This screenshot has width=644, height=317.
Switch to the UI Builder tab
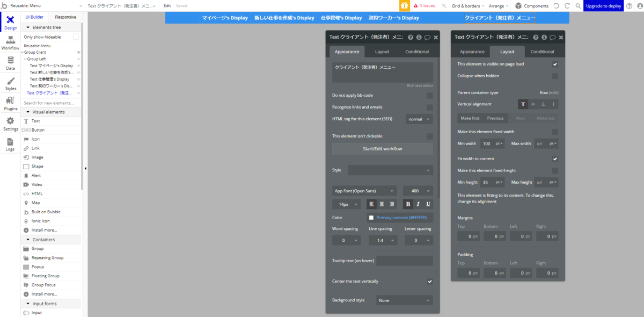(x=34, y=17)
